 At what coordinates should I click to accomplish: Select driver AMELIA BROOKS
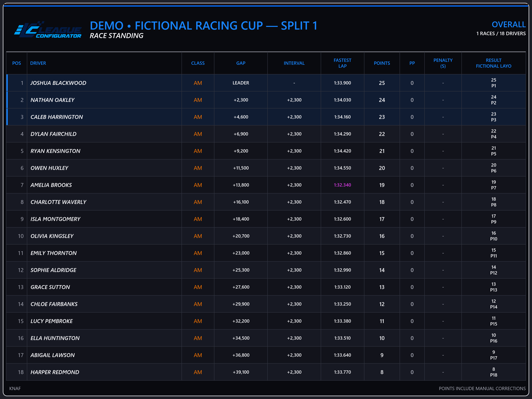point(51,185)
